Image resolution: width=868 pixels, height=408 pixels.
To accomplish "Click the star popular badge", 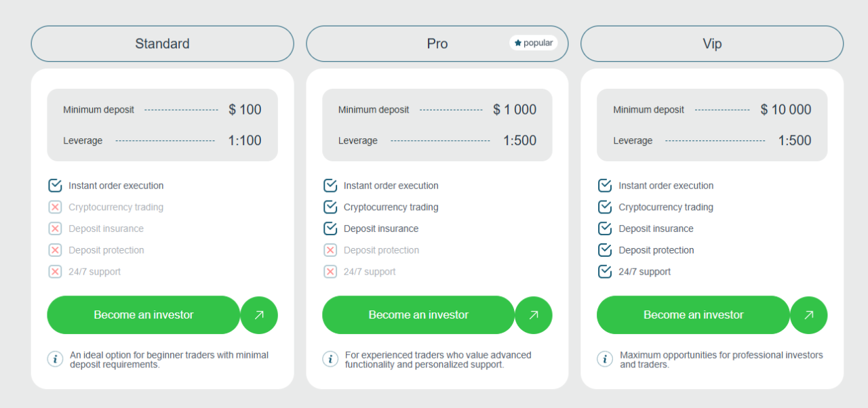I will [x=534, y=43].
